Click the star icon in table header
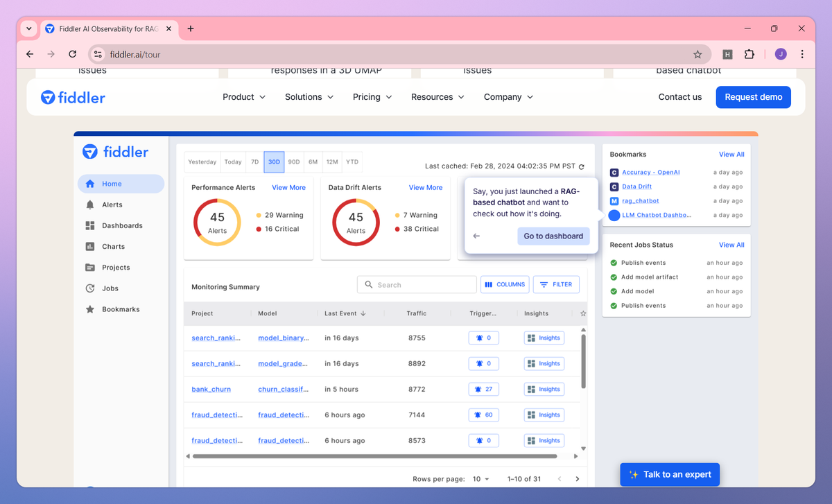 coord(582,313)
